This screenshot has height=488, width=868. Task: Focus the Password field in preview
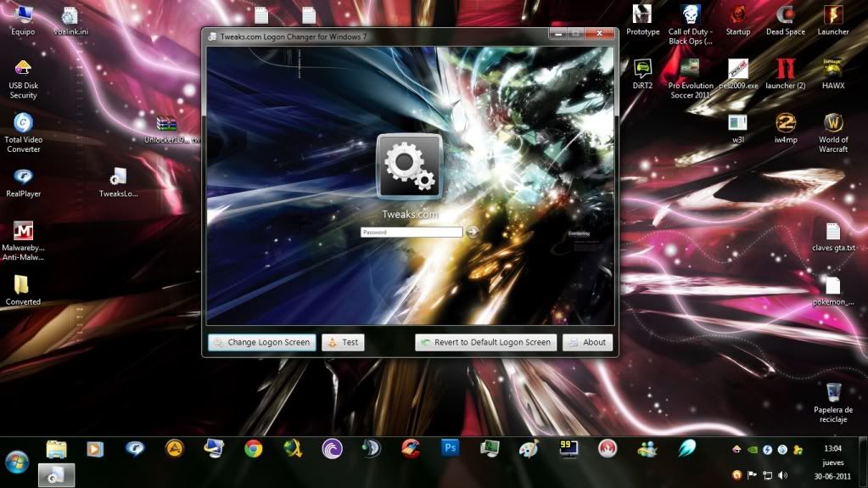pos(412,232)
